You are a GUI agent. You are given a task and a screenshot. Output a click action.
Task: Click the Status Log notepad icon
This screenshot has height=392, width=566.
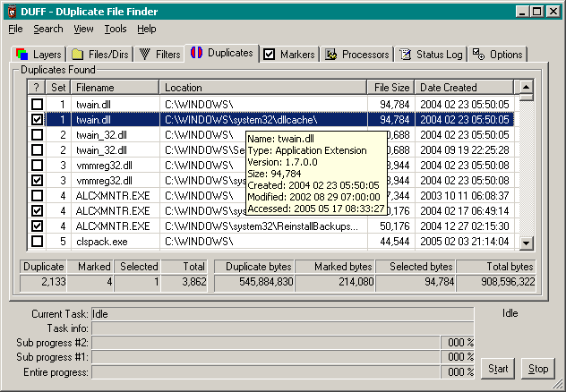click(x=406, y=55)
